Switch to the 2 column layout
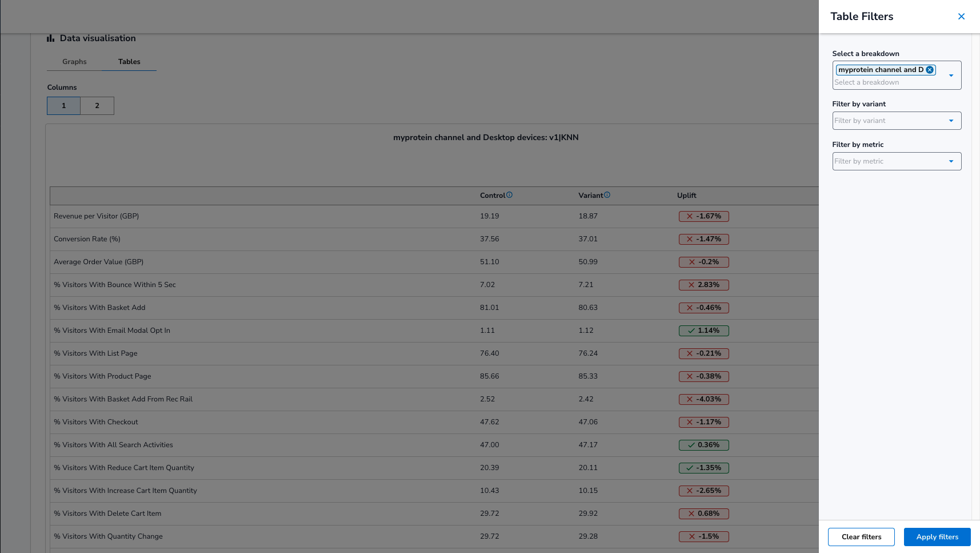Image resolution: width=980 pixels, height=553 pixels. (97, 106)
